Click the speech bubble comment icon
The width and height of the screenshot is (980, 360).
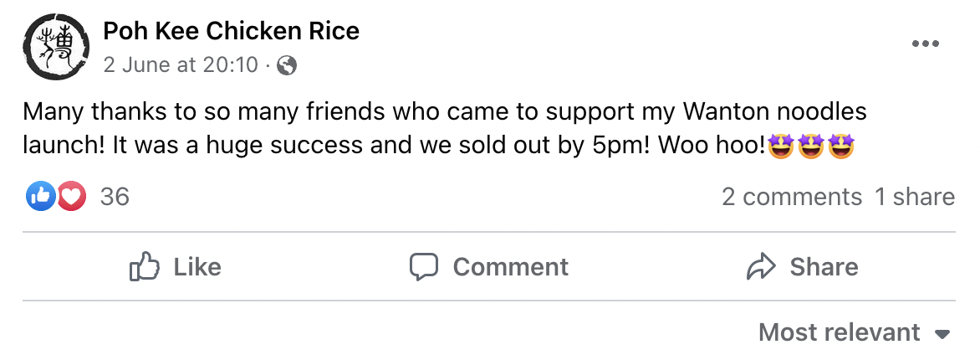pos(424,267)
